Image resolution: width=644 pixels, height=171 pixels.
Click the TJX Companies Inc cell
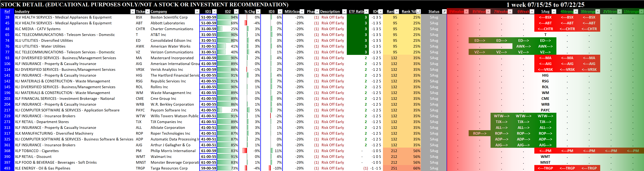coord(166,122)
